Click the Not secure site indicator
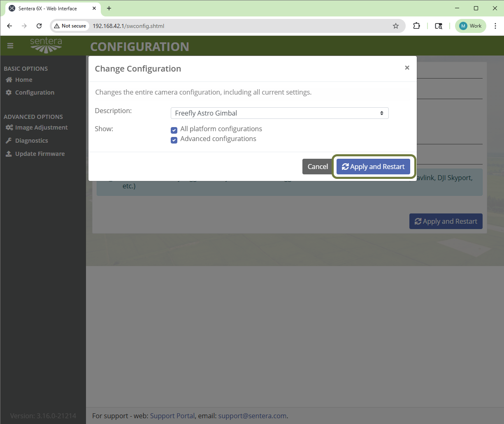The image size is (504, 424). pos(70,26)
